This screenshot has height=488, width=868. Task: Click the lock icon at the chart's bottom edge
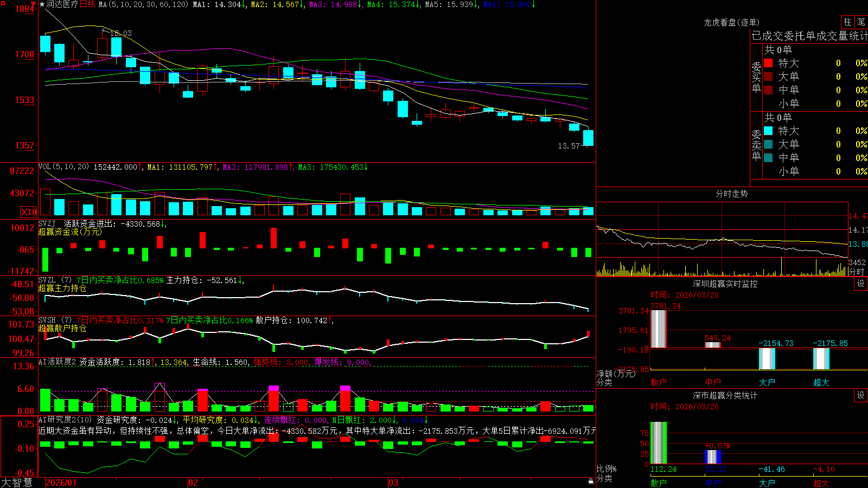pyautogui.click(x=591, y=481)
